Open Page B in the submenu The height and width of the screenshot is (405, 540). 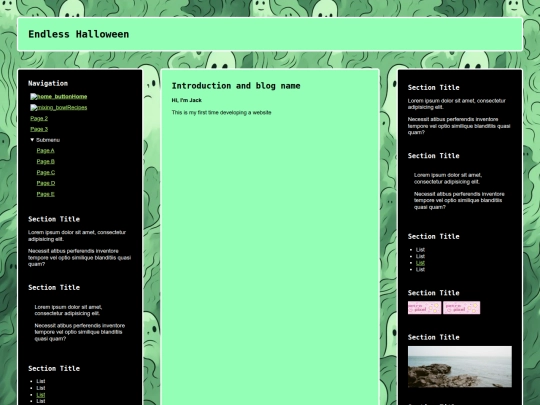pos(45,162)
